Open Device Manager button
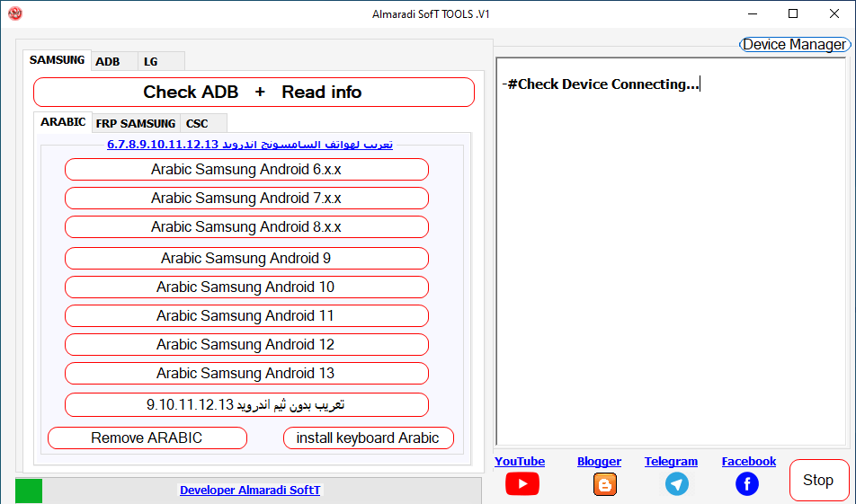This screenshot has width=856, height=504. click(x=794, y=45)
